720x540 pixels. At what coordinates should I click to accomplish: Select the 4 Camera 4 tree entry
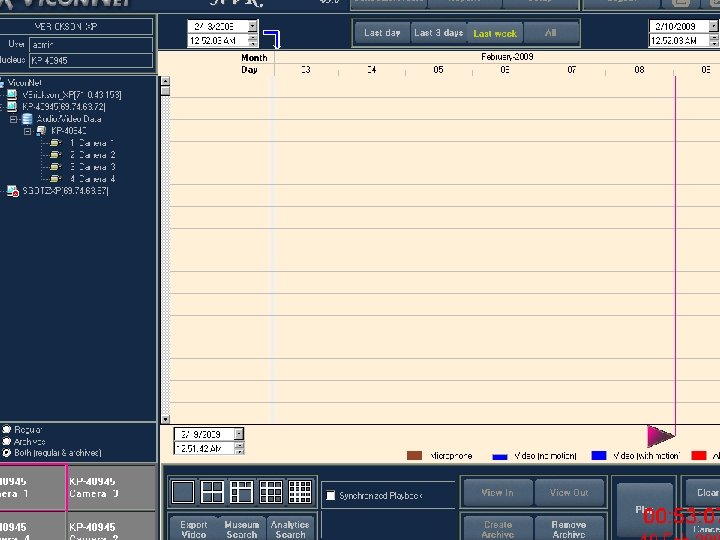(x=92, y=179)
